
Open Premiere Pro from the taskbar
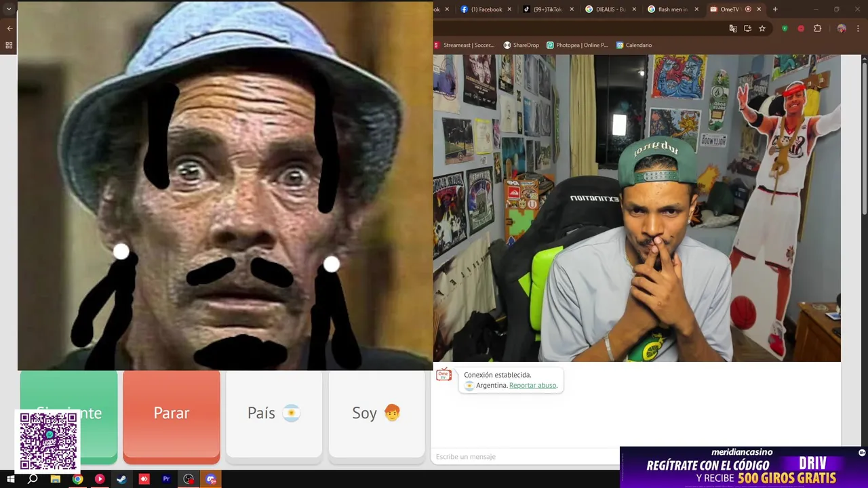click(166, 479)
